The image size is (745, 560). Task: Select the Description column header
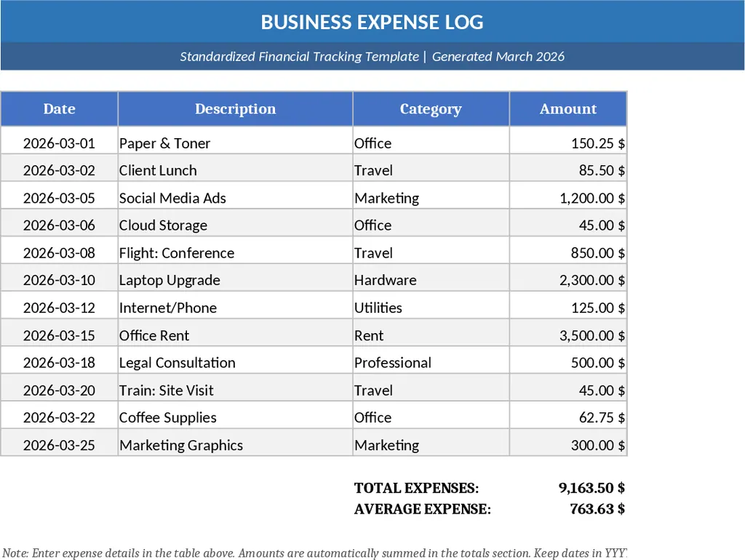(x=235, y=108)
